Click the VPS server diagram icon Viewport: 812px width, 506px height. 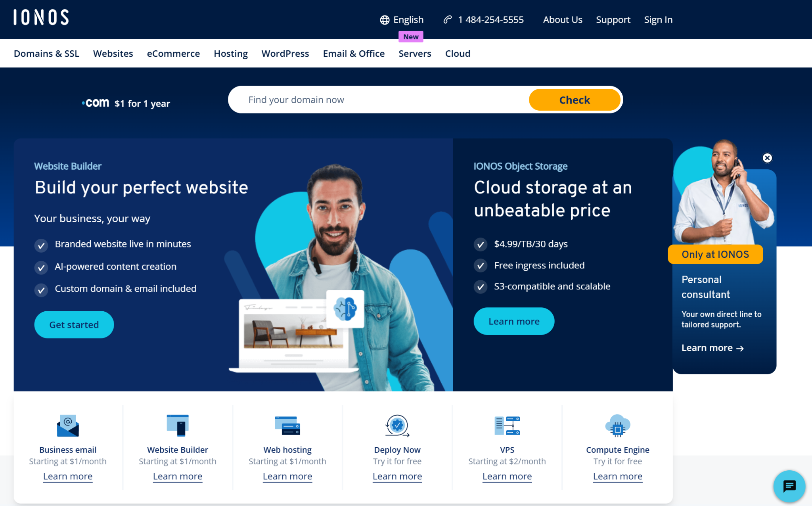507,425
